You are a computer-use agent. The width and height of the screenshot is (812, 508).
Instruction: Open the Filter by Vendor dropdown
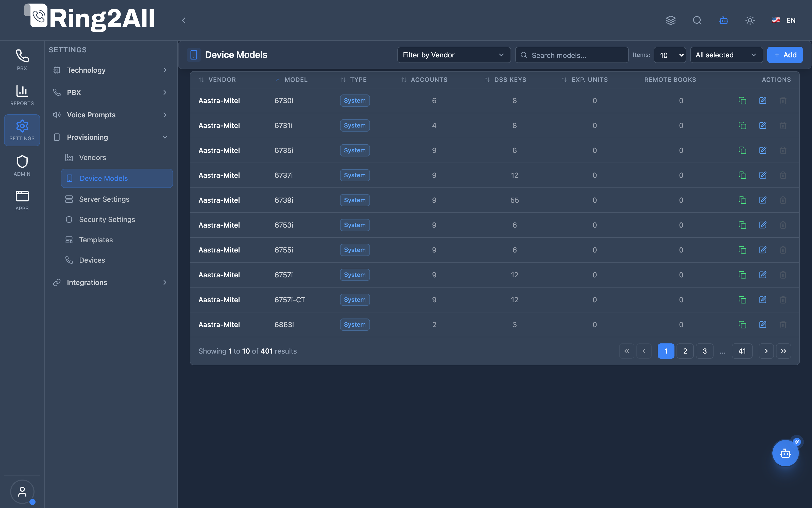tap(454, 55)
